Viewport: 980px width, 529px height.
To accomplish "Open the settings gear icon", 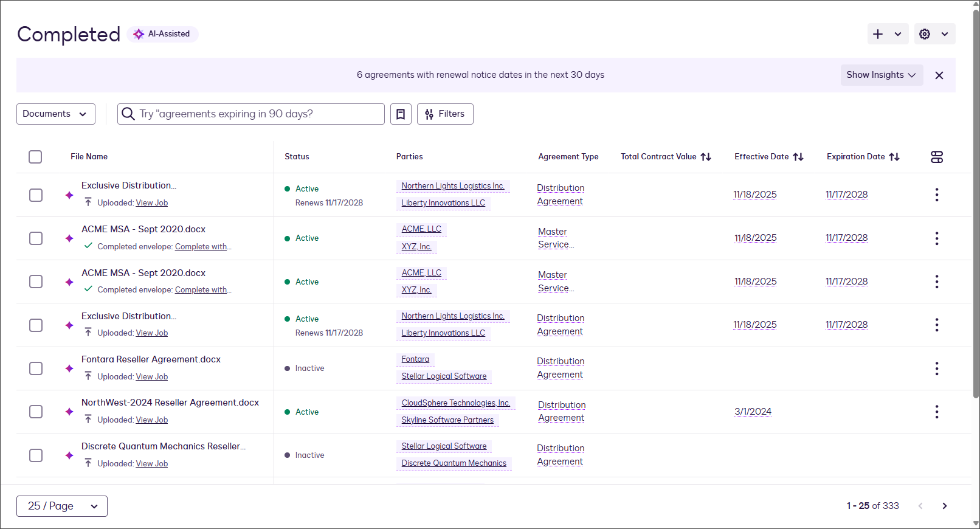I will tap(925, 34).
